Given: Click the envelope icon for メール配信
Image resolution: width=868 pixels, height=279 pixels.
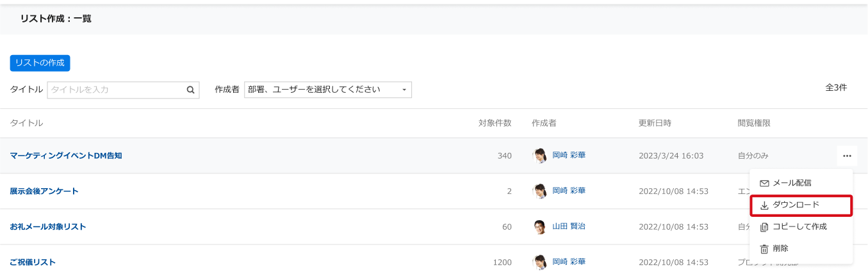Looking at the screenshot, I should (x=764, y=183).
